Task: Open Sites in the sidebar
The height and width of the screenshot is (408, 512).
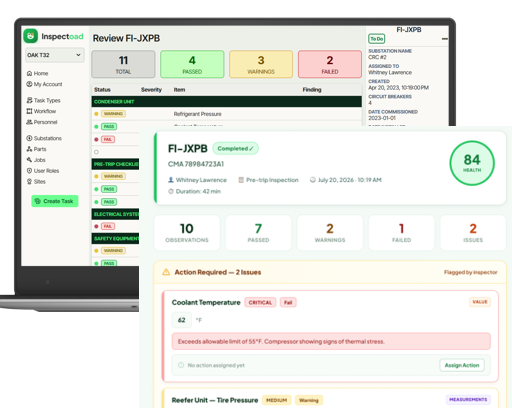Action: 36,181
